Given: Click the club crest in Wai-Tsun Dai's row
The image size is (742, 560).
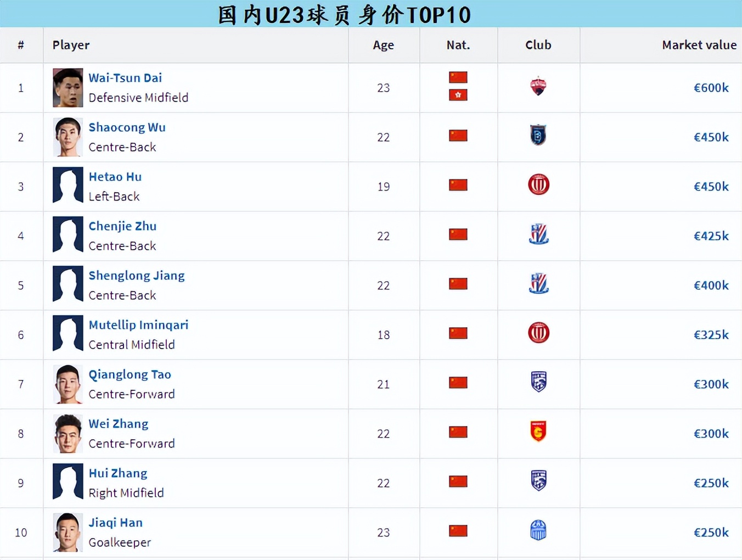Looking at the screenshot, I should [x=538, y=86].
